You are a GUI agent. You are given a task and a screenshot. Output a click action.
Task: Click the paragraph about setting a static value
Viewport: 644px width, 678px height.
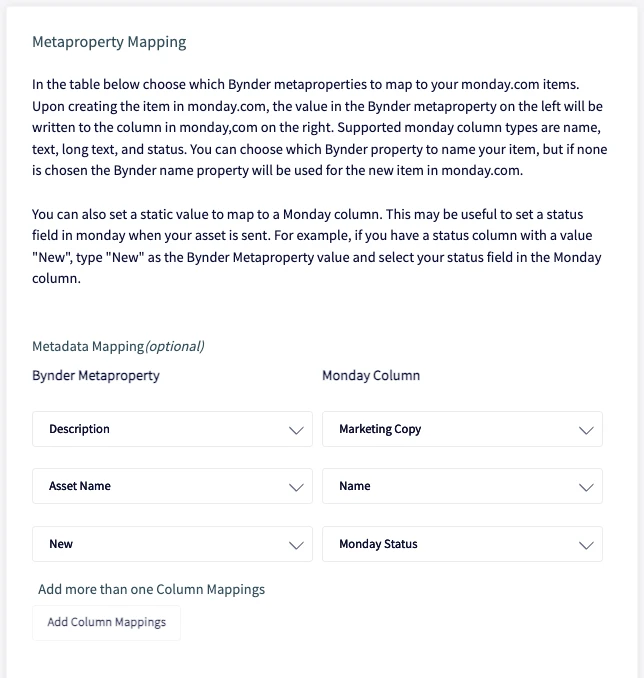tap(317, 246)
